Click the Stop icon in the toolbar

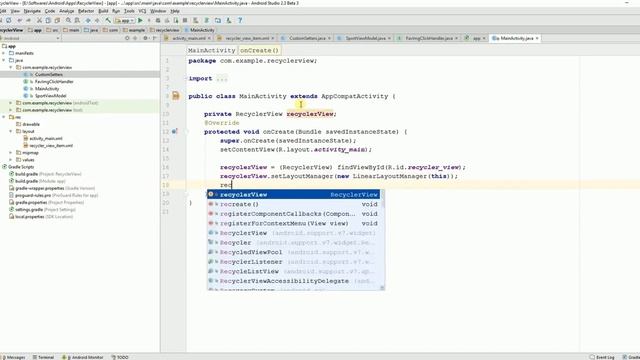(185, 20)
